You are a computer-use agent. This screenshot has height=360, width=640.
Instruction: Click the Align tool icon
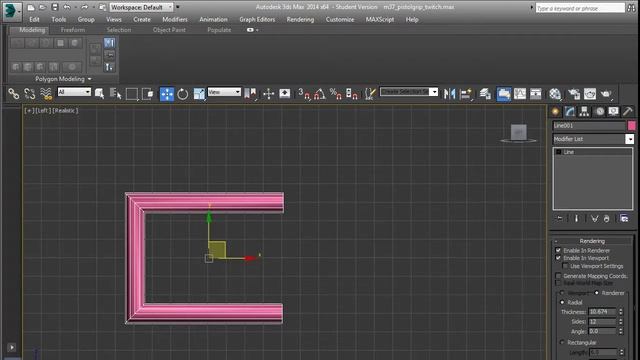[466, 94]
